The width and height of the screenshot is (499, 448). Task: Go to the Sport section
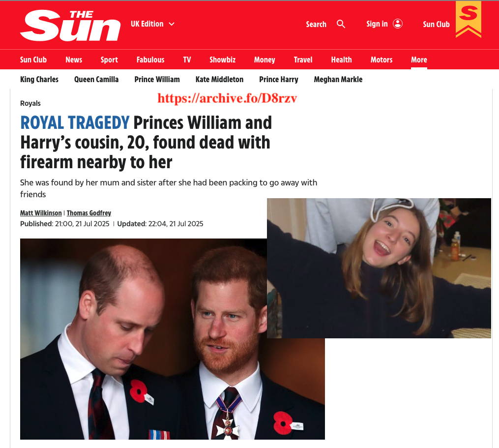[109, 60]
